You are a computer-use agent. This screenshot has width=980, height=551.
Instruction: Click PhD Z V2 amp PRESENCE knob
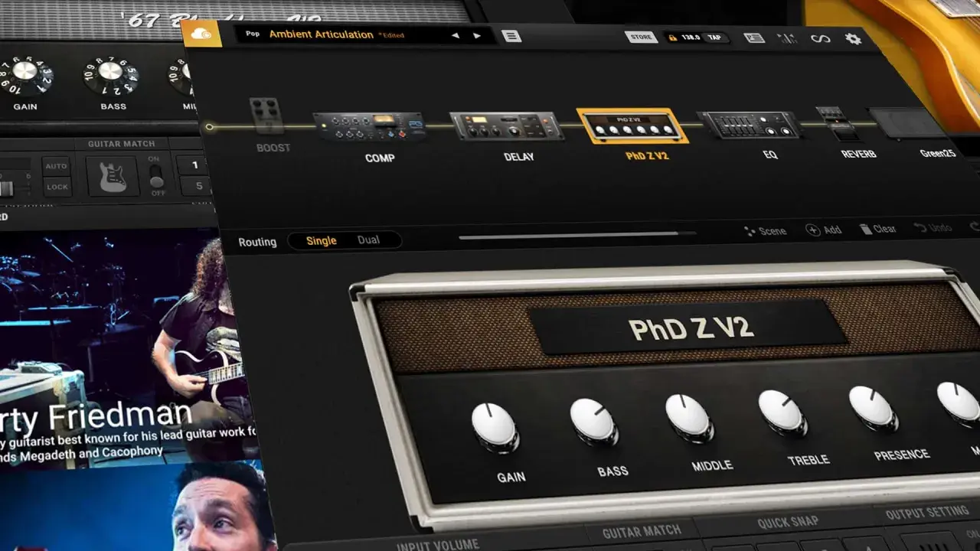[873, 407]
